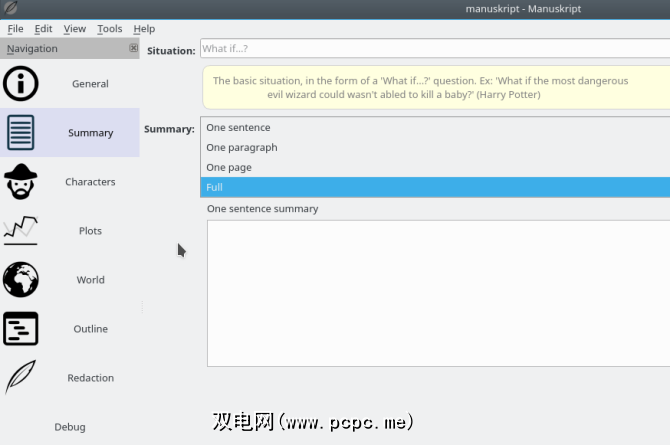Choose 'One paragraph' from the summary dropdown
The image size is (670, 445).
coord(435,147)
